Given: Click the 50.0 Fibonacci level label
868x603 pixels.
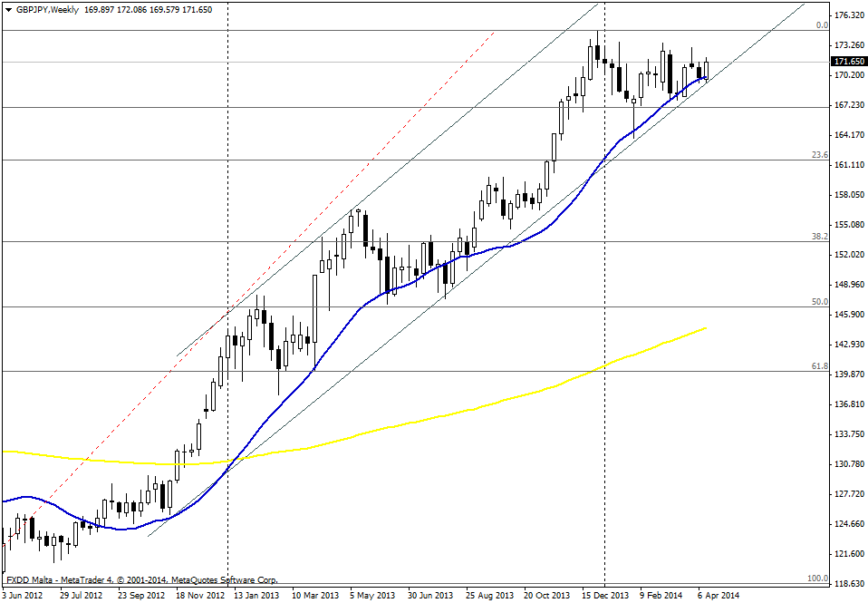Looking at the screenshot, I should click(x=819, y=302).
